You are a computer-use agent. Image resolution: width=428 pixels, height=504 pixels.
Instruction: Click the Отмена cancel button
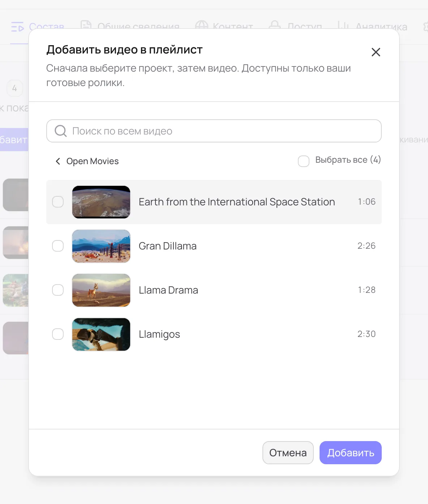288,453
